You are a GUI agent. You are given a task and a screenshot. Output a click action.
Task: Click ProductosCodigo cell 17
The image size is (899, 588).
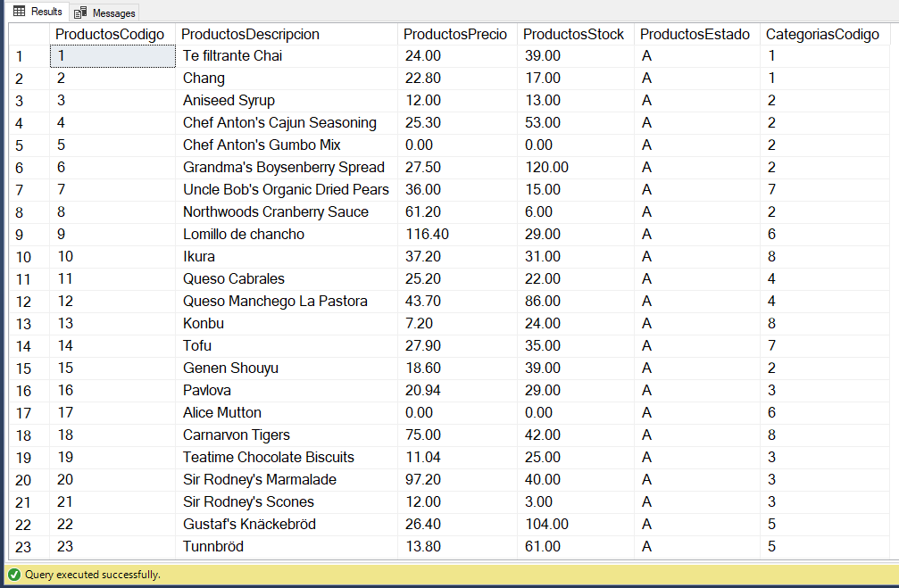(x=112, y=413)
